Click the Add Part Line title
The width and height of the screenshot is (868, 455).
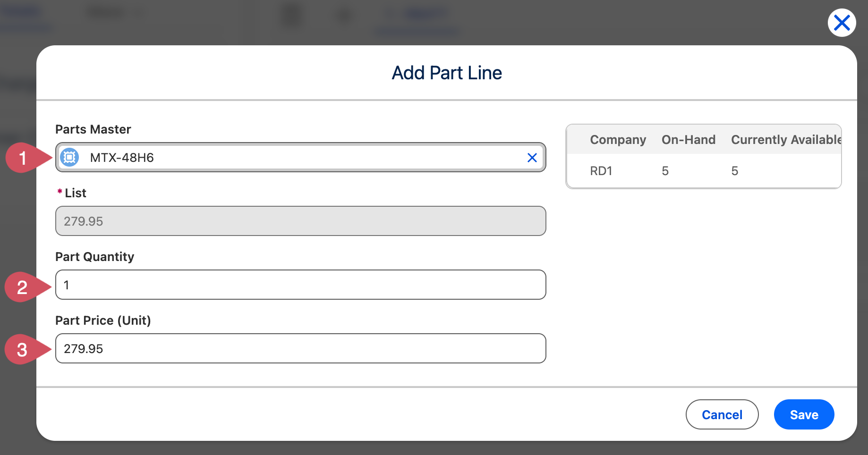(x=447, y=73)
